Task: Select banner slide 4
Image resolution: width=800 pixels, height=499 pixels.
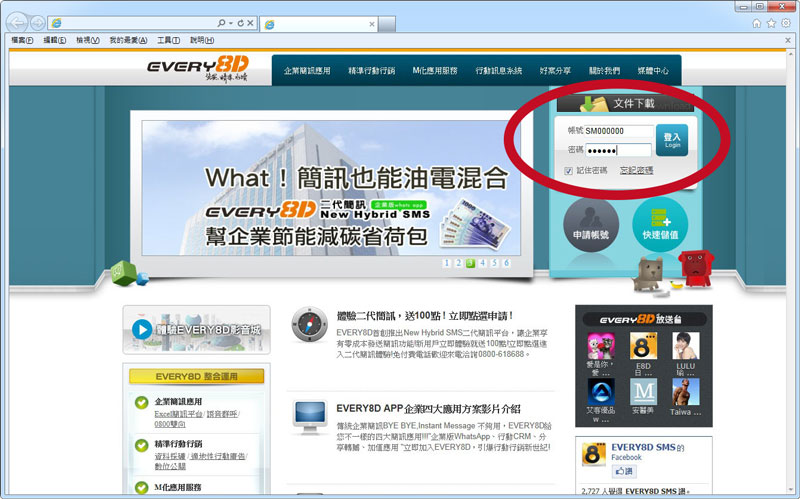Action: pyautogui.click(x=483, y=263)
